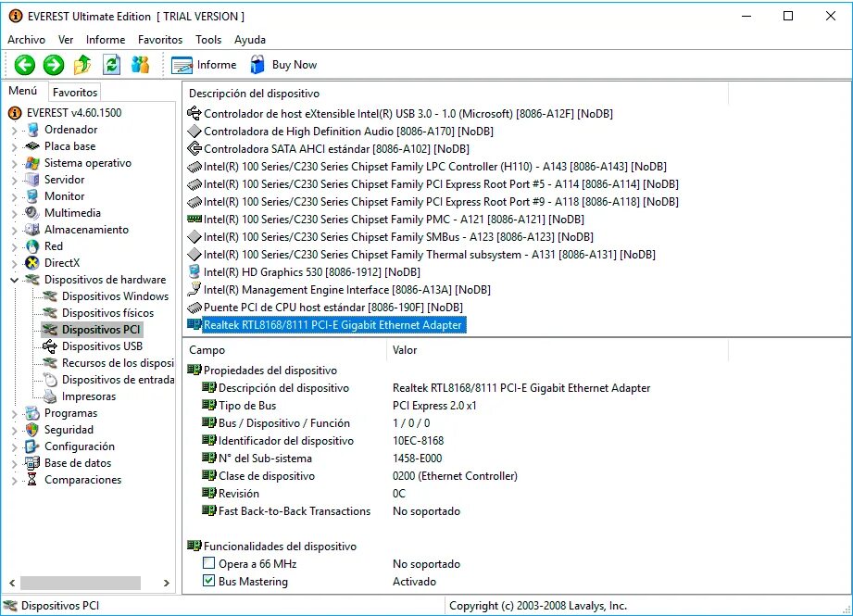Click the Valor column header
The image size is (853, 616).
coord(557,350)
